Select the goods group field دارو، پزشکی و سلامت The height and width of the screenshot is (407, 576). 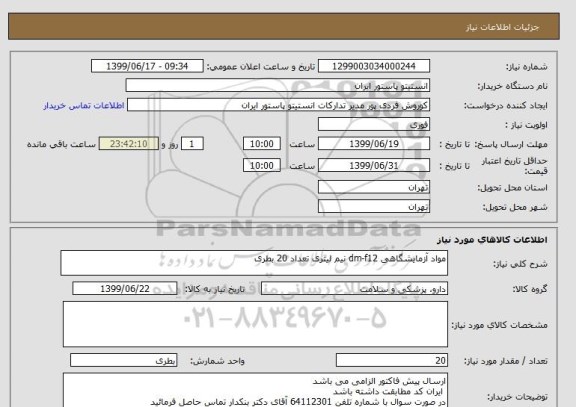(x=354, y=289)
